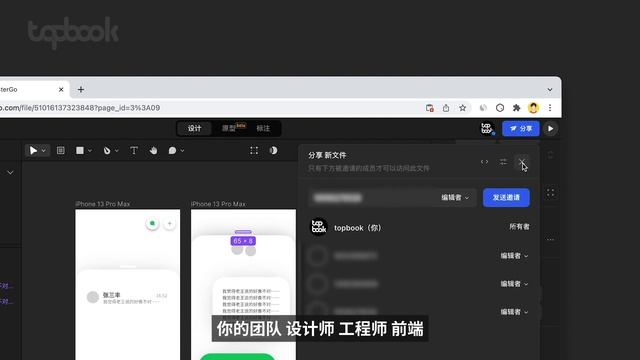
Task: Select the Comment tool
Action: coord(172,151)
